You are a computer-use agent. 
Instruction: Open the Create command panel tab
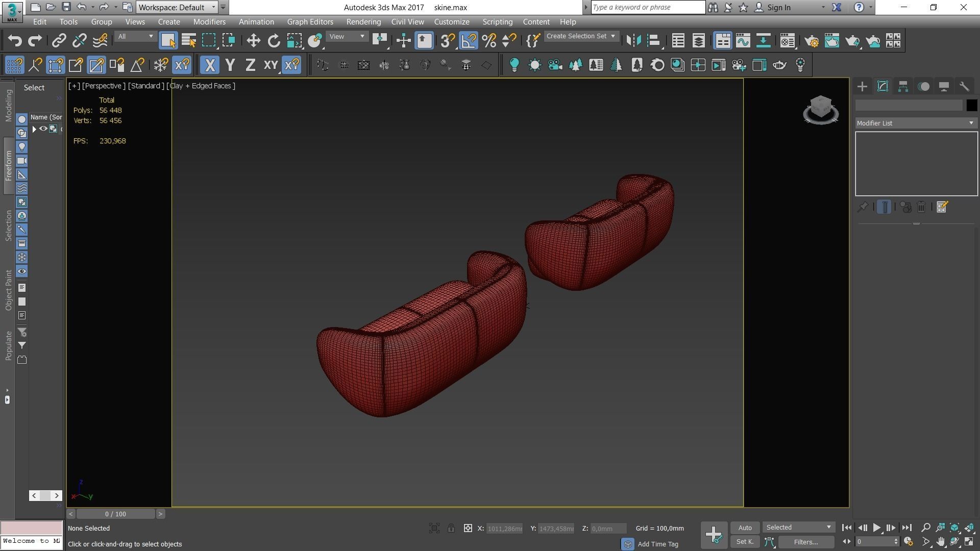point(862,87)
